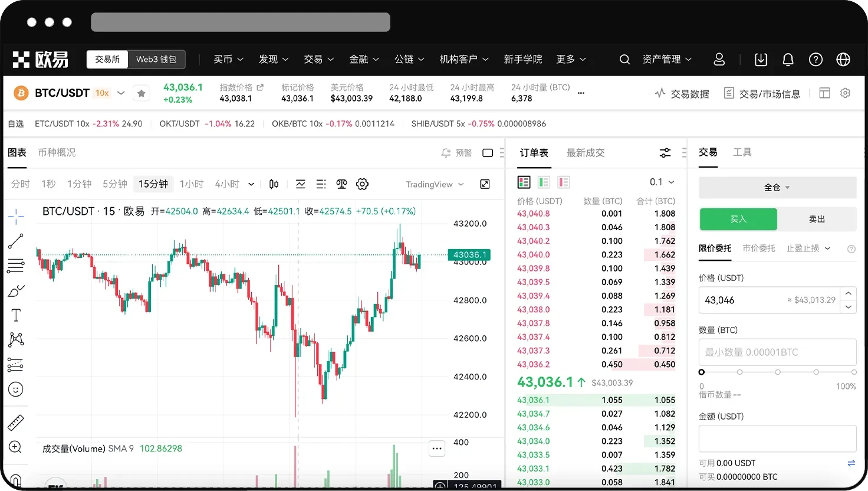Click the 数量 (BTC) input field

[777, 352]
